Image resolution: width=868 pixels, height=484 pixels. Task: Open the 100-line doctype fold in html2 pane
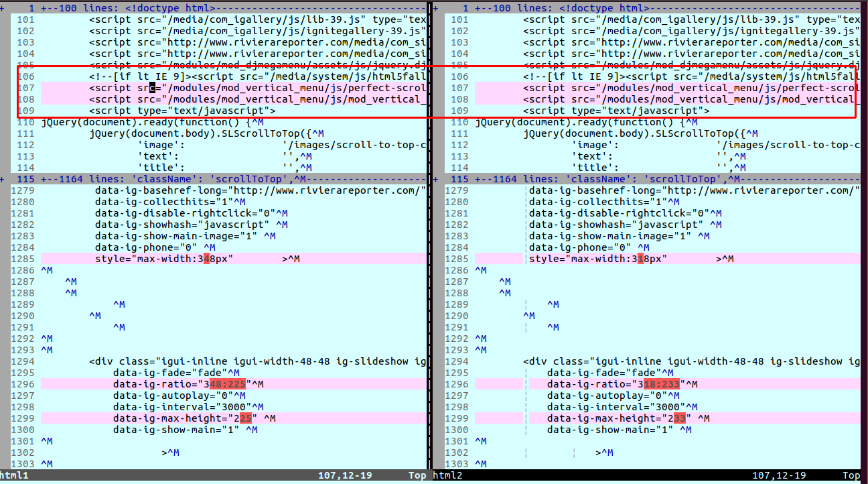pyautogui.click(x=668, y=9)
